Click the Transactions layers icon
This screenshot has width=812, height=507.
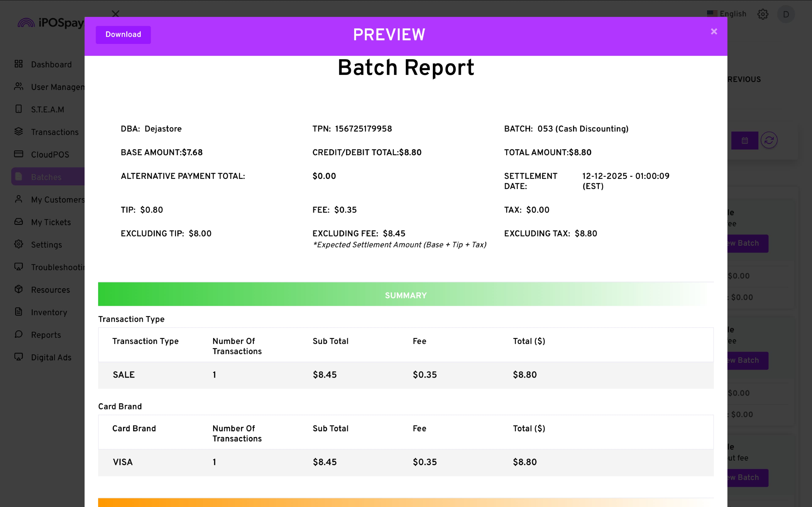point(19,131)
